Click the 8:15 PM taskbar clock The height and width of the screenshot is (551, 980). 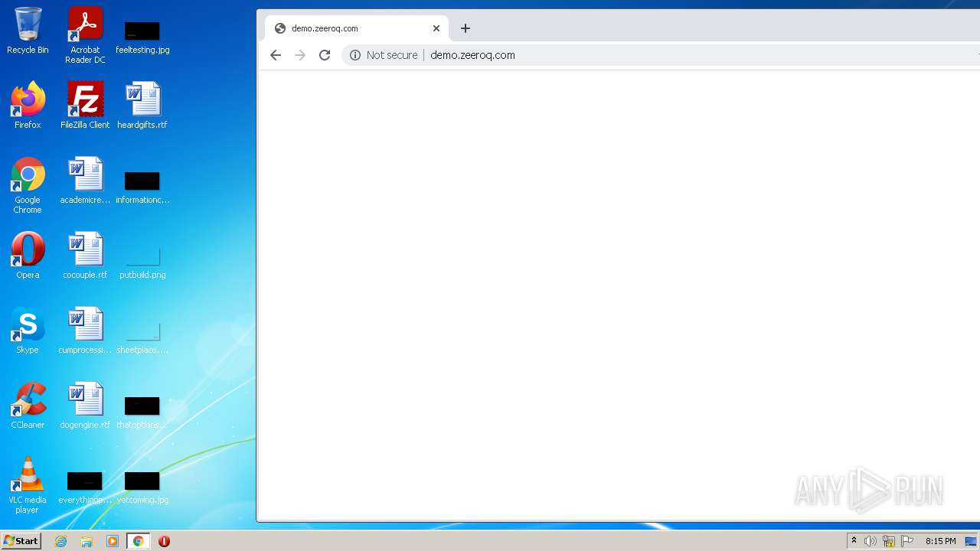940,541
